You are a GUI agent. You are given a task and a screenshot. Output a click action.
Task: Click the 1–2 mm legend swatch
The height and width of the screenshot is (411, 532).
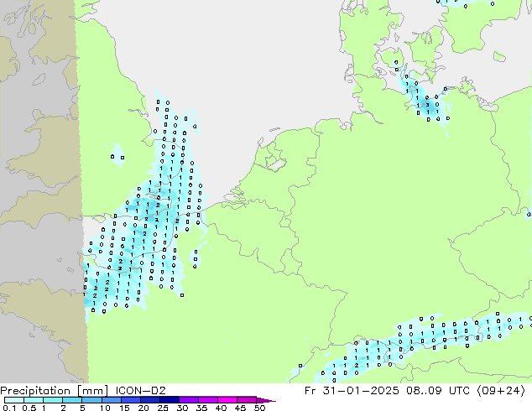click(x=53, y=400)
